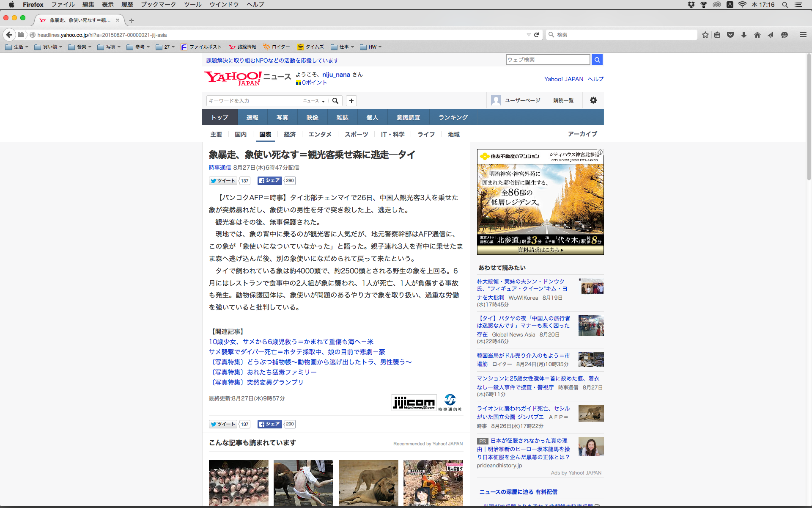Click the top ツイート button

pyautogui.click(x=223, y=181)
